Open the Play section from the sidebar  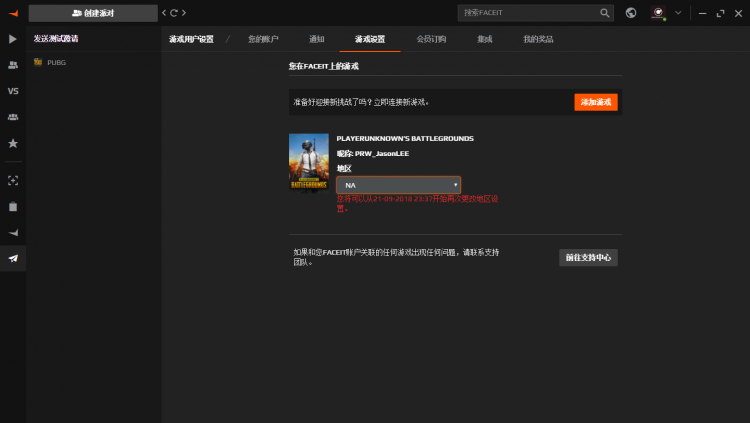click(x=13, y=39)
